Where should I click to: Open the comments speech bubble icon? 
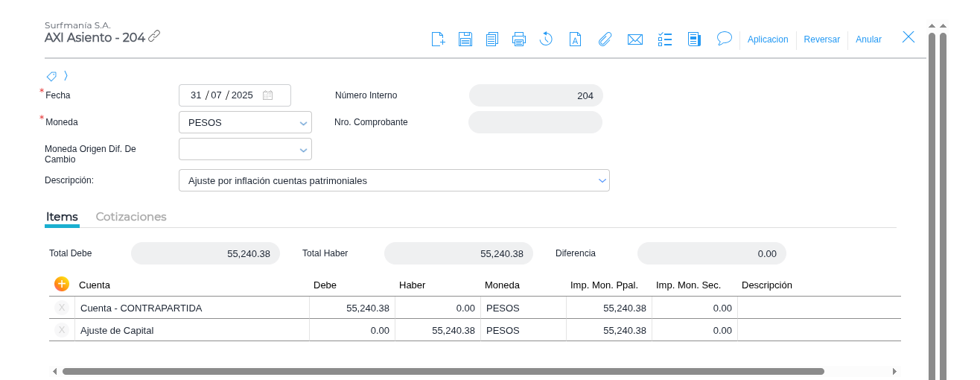724,38
